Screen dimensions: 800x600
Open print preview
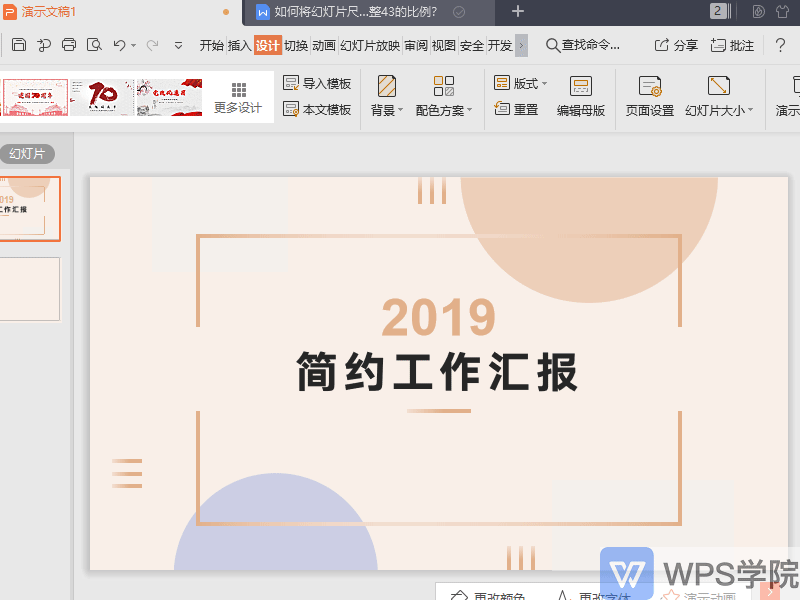(93, 45)
